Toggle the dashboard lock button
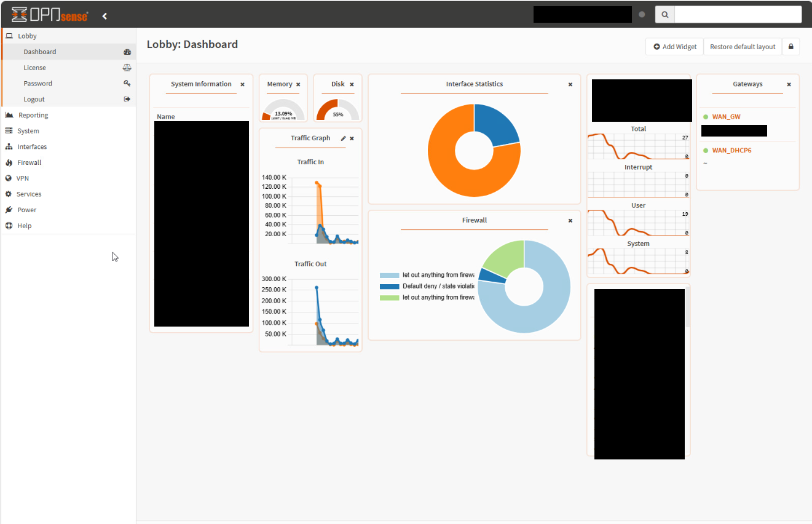The image size is (812, 524). click(790, 47)
